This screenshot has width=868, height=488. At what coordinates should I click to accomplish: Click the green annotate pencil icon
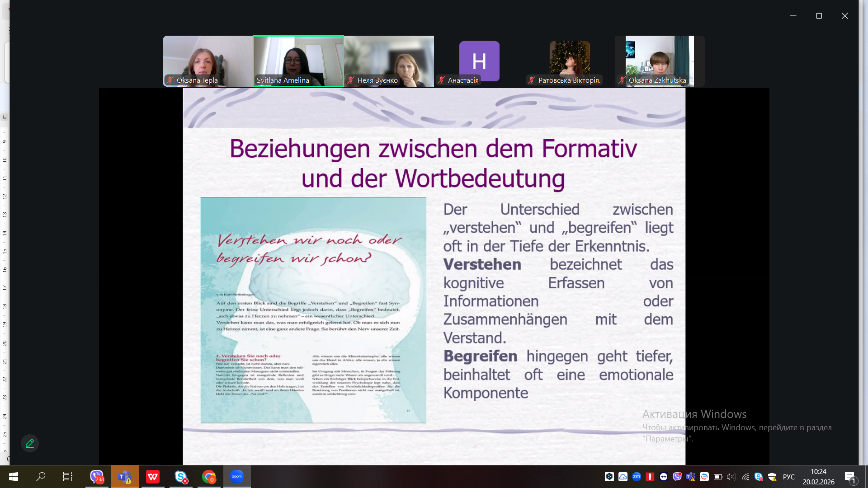pyautogui.click(x=30, y=443)
